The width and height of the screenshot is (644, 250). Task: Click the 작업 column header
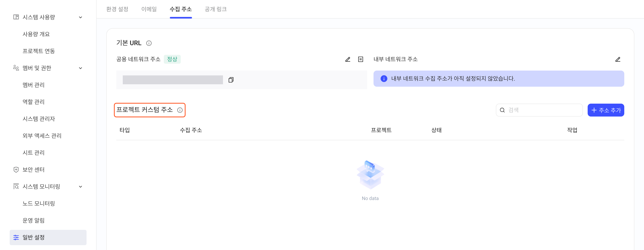pos(572,130)
